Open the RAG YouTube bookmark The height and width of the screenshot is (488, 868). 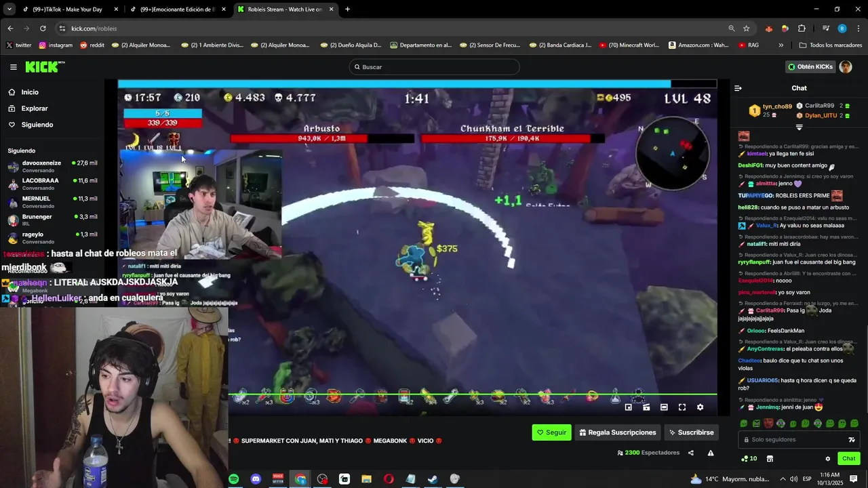coord(748,45)
